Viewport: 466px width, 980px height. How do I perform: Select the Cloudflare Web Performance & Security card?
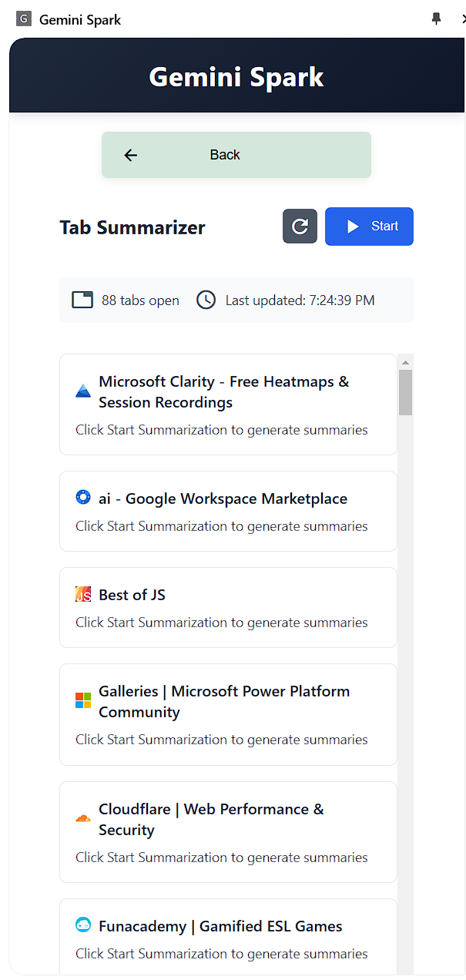pos(228,832)
